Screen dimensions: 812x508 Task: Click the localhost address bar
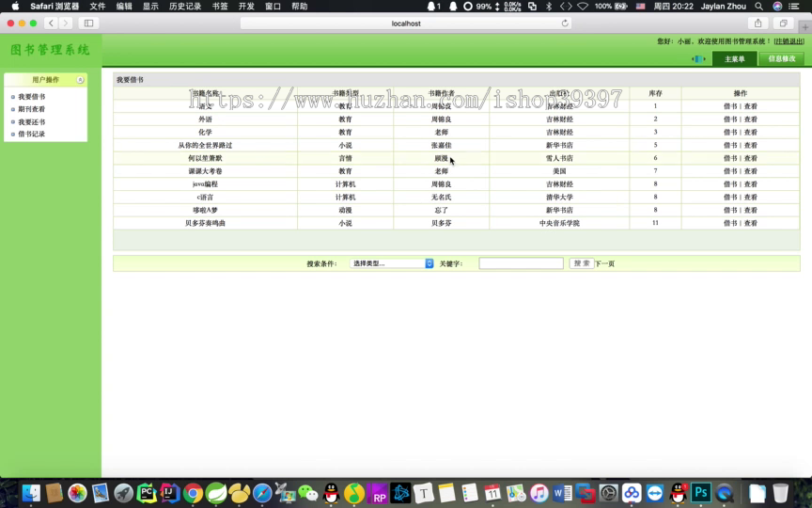(406, 23)
